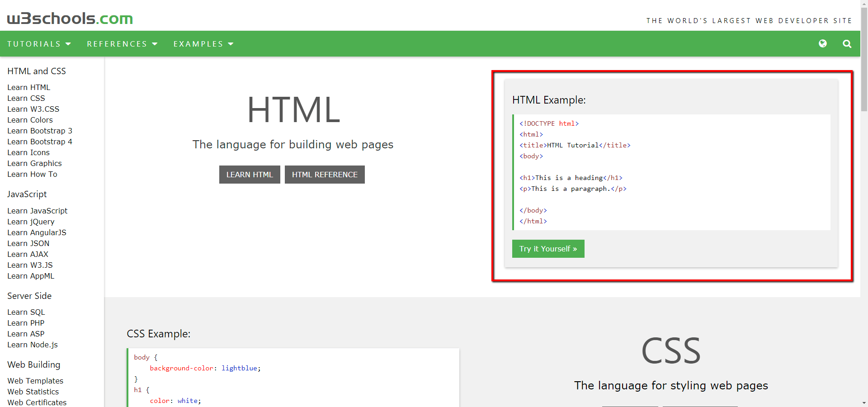
Task: Open the search magnifier icon
Action: pyautogui.click(x=847, y=44)
